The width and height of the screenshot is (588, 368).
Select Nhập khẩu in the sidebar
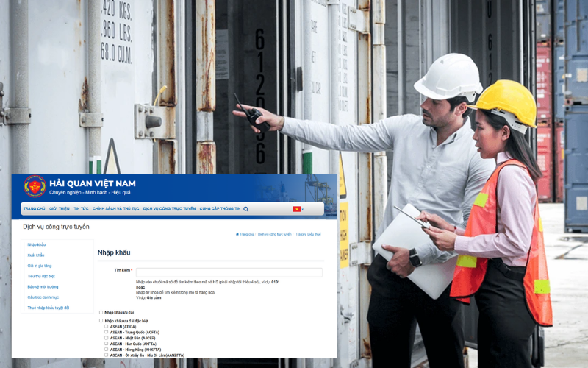(36, 245)
